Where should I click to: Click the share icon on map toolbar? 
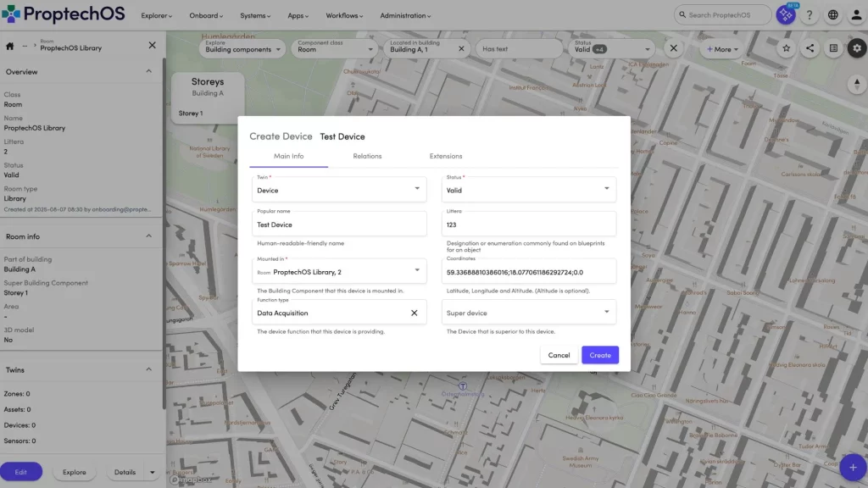coord(810,48)
